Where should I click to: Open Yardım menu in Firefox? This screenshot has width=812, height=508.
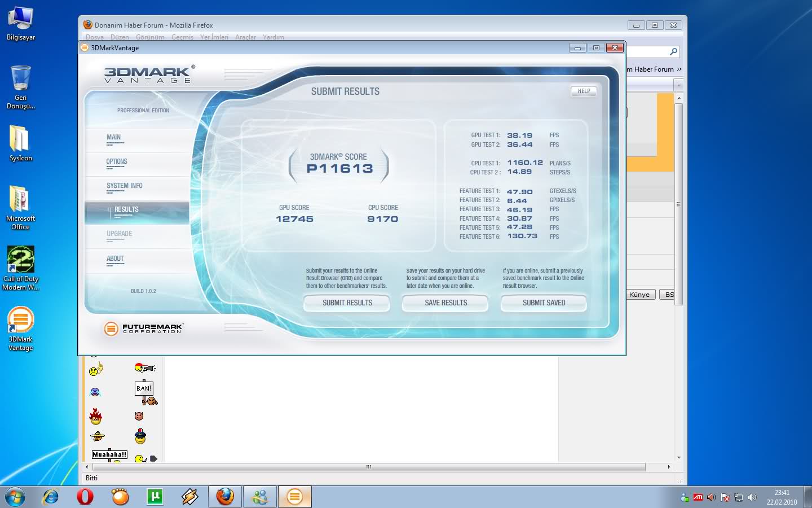(273, 37)
